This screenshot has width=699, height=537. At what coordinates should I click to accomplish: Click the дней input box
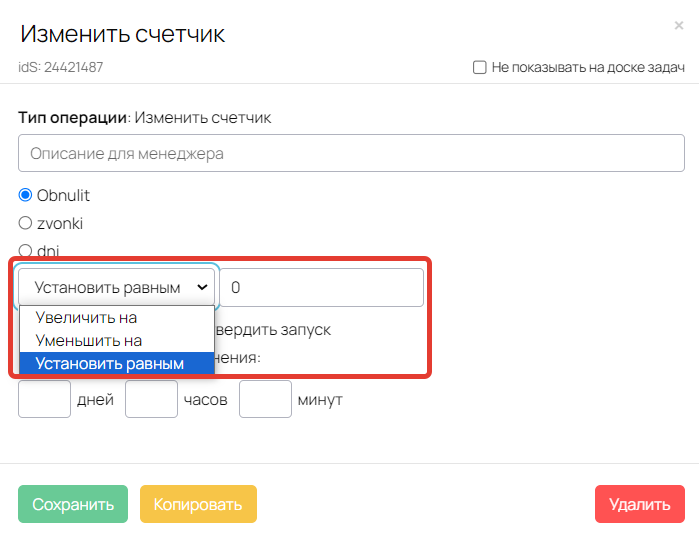[x=45, y=399]
